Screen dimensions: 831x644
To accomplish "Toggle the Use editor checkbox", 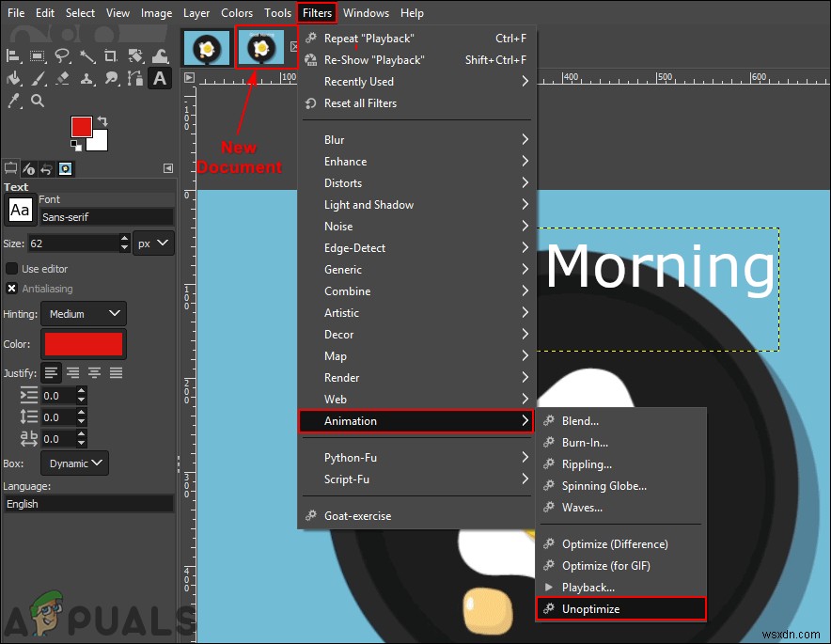I will point(11,269).
